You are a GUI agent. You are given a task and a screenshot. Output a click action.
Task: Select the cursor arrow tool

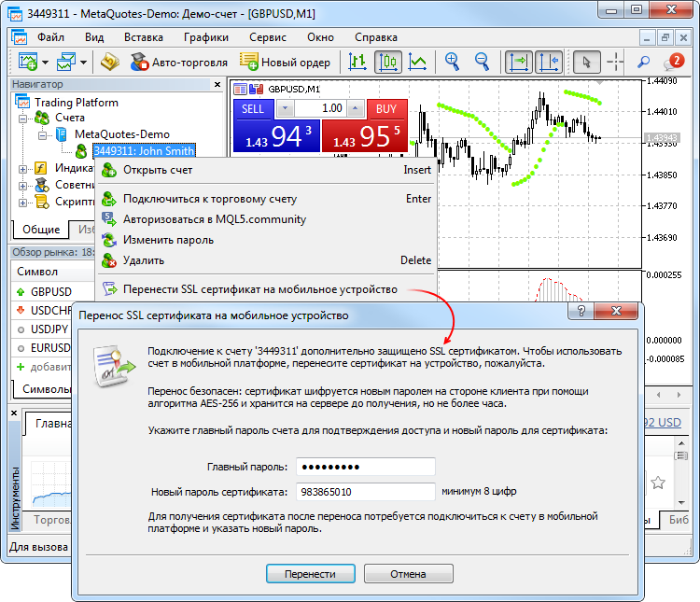point(586,62)
